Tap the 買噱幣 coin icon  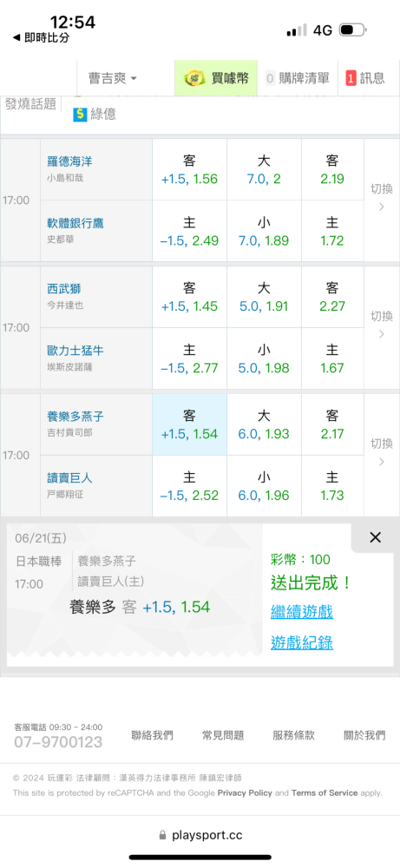tap(194, 78)
